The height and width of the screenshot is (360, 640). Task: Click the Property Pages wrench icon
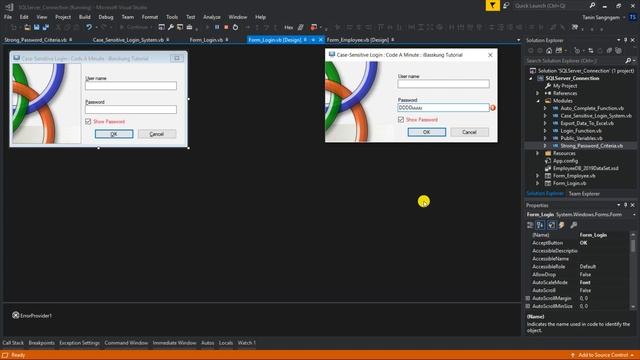tap(574, 225)
